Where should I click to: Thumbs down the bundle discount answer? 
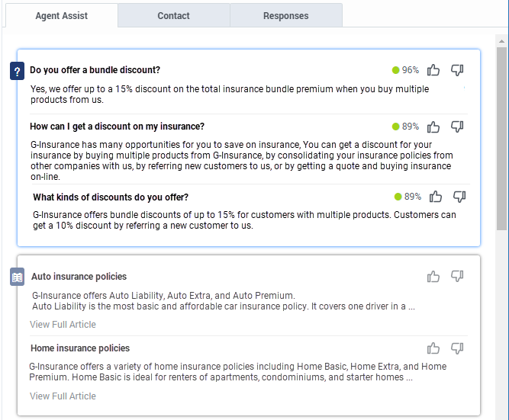pos(457,69)
